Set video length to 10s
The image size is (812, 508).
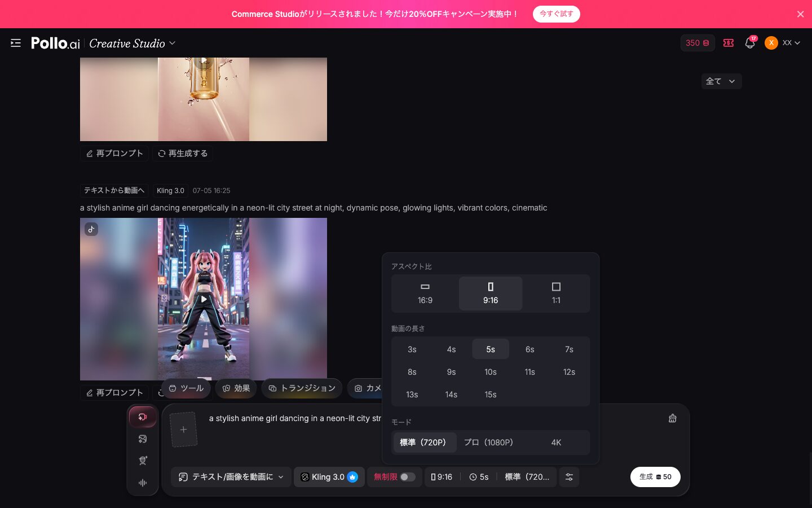click(x=491, y=372)
